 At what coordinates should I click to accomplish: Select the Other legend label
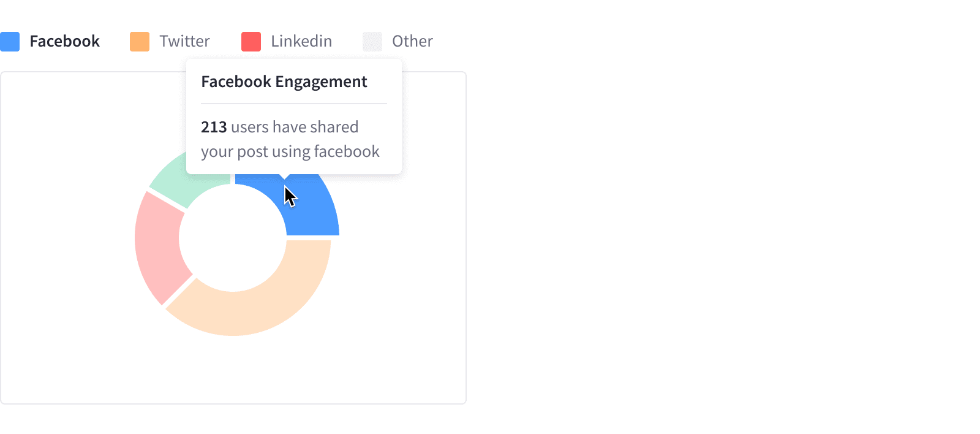pos(412,42)
